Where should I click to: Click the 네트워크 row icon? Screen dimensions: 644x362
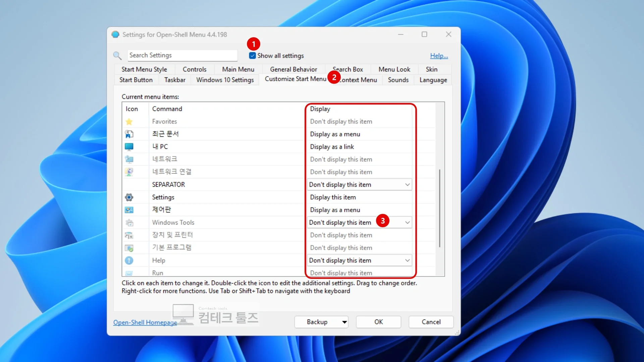(129, 159)
